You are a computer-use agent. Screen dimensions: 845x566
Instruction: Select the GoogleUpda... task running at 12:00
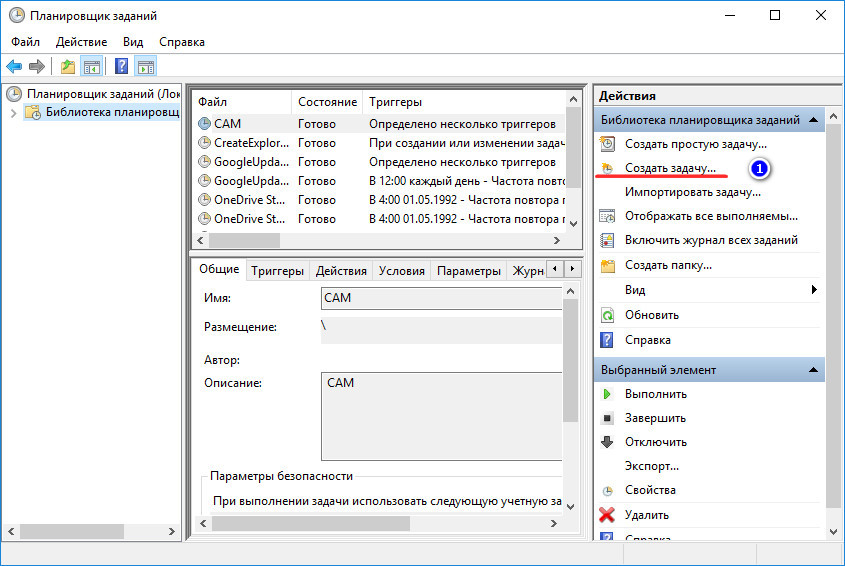[379, 181]
